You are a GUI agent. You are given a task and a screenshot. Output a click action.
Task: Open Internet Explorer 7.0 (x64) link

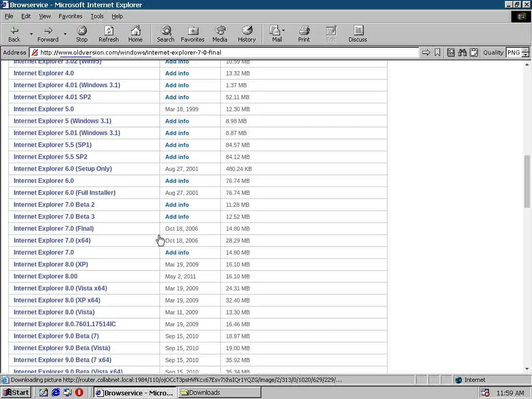[52, 240]
